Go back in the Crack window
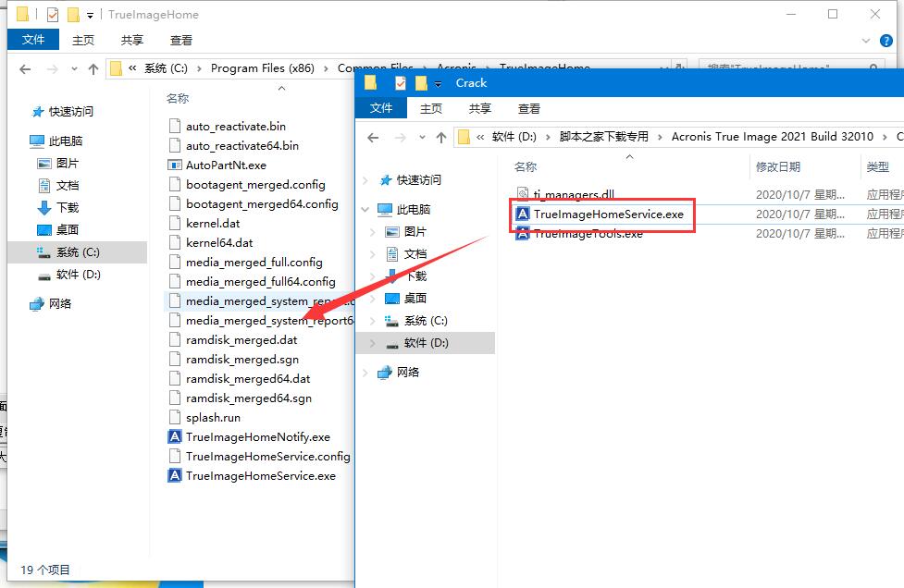Image resolution: width=904 pixels, height=588 pixels. [373, 137]
